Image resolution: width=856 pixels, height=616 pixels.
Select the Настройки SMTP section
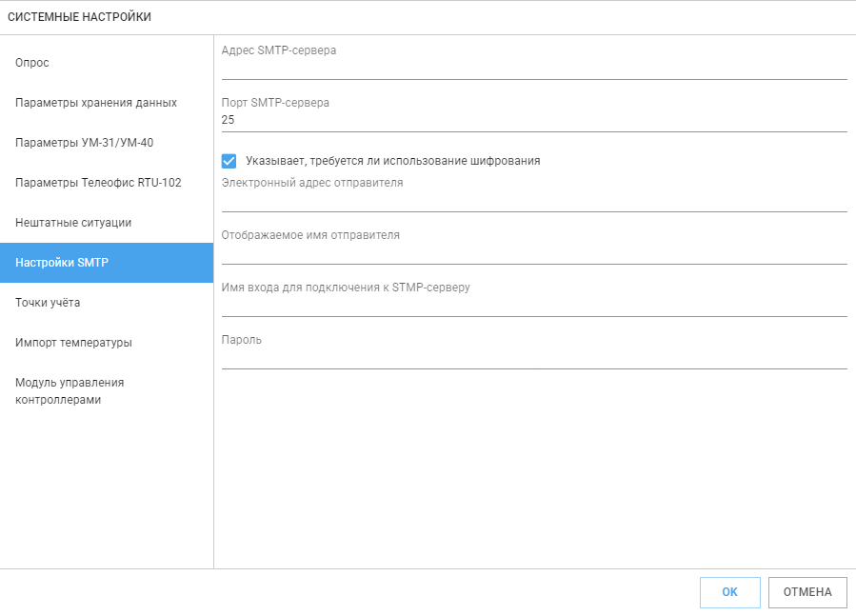click(107, 263)
